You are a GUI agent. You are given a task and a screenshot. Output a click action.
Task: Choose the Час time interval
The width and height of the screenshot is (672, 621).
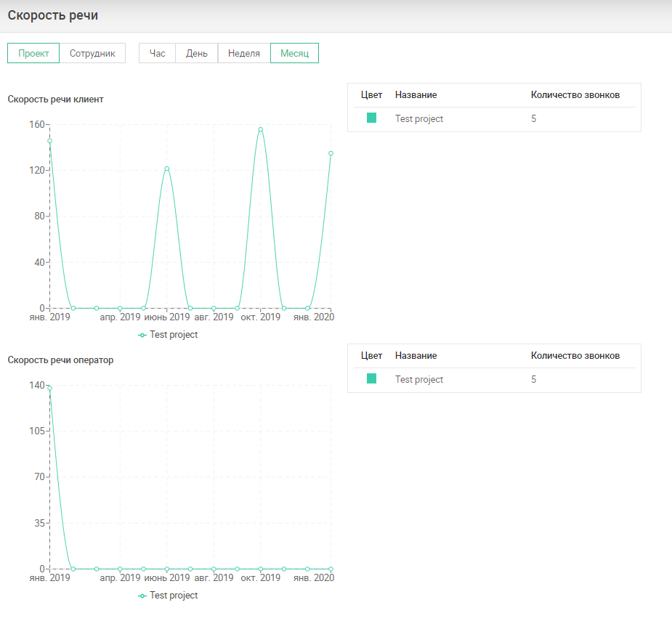(158, 53)
